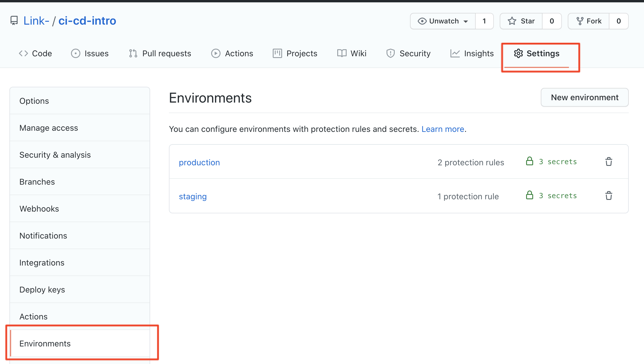Screen dimensions: 644x364
Task: Click the Security shield icon
Action: (x=390, y=53)
